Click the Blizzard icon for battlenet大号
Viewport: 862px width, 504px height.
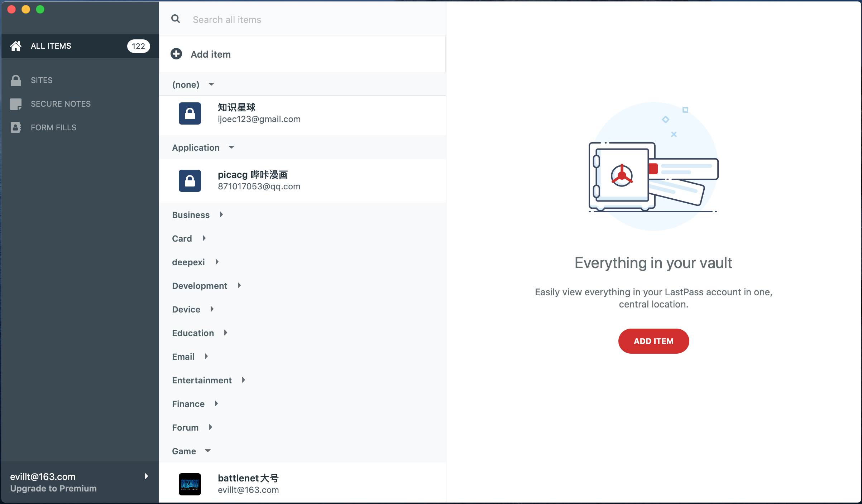pos(190,484)
